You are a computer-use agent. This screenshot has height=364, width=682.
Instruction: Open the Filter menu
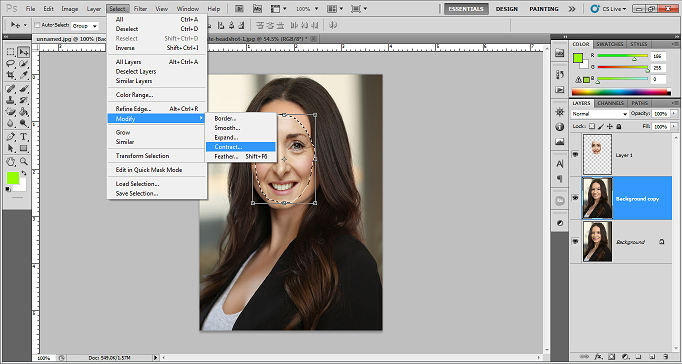140,9
